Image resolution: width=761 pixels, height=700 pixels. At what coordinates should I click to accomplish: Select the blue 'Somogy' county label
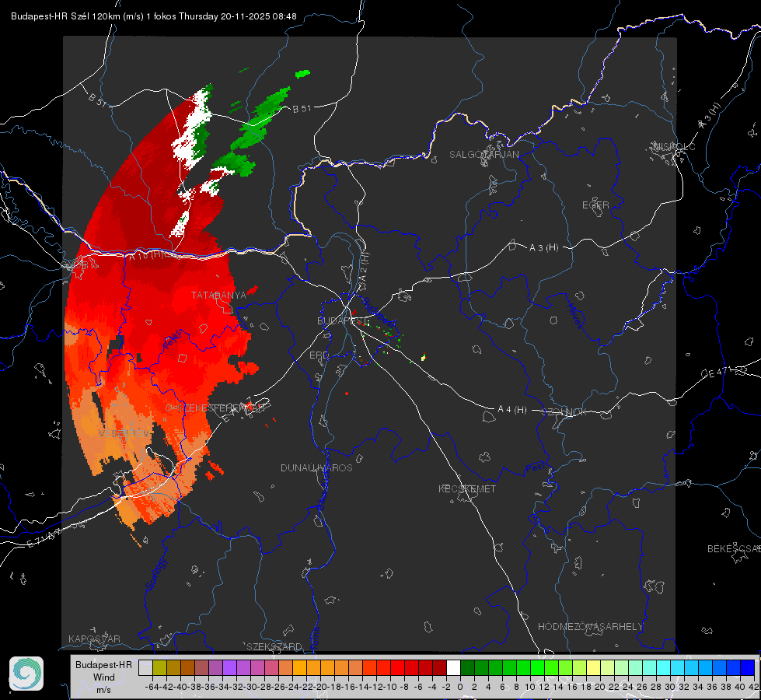coord(156,575)
